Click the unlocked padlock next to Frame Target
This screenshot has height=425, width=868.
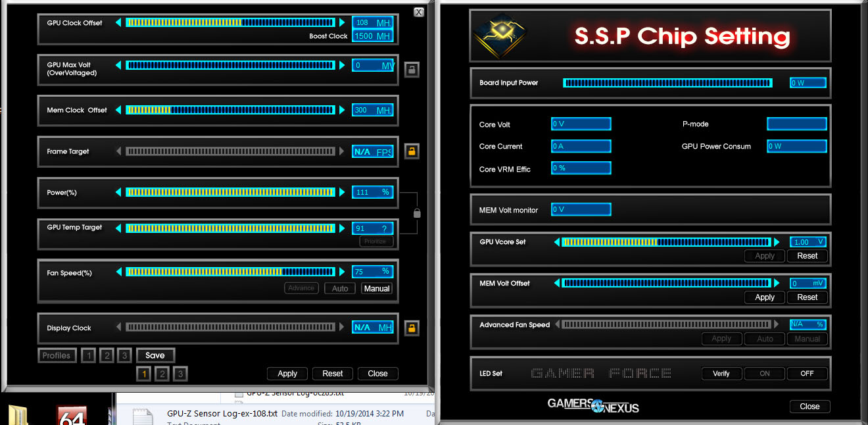pos(412,151)
